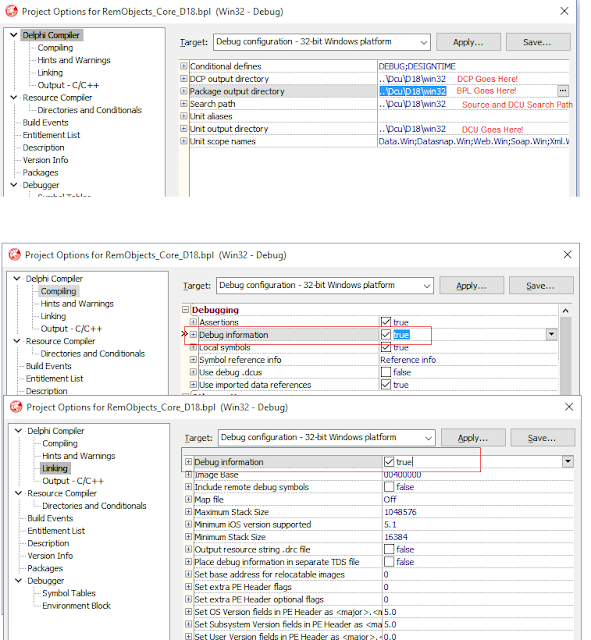Screen dimensions: 591x640
Task: Close the Compiling page window
Action: click(567, 255)
